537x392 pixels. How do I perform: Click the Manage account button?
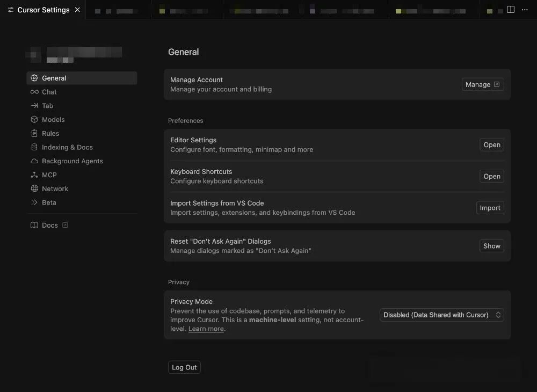[x=483, y=84]
